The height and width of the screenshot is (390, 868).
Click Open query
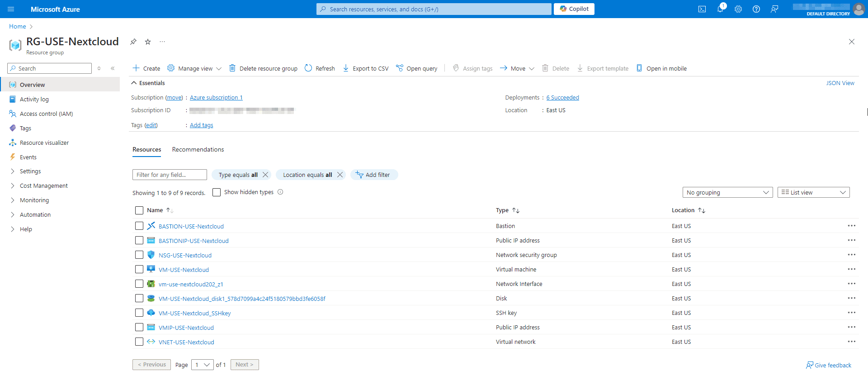[x=417, y=68]
